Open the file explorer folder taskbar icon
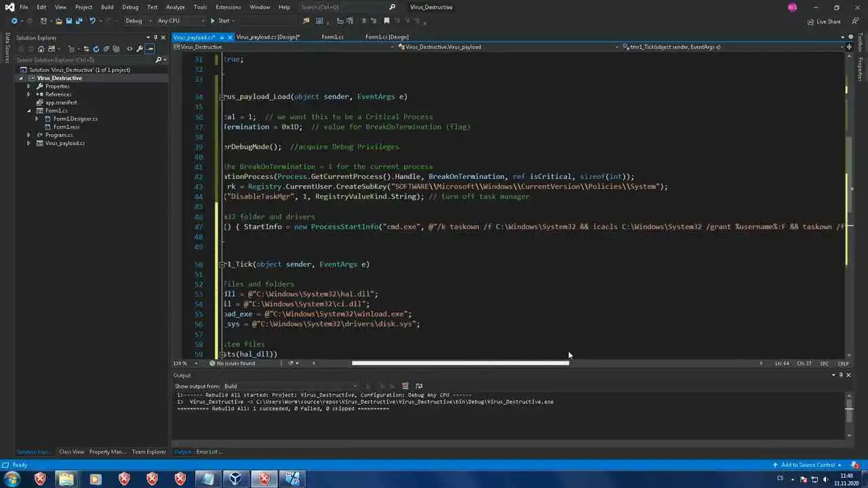Screen dimensions: 868x488 [x=66, y=479]
